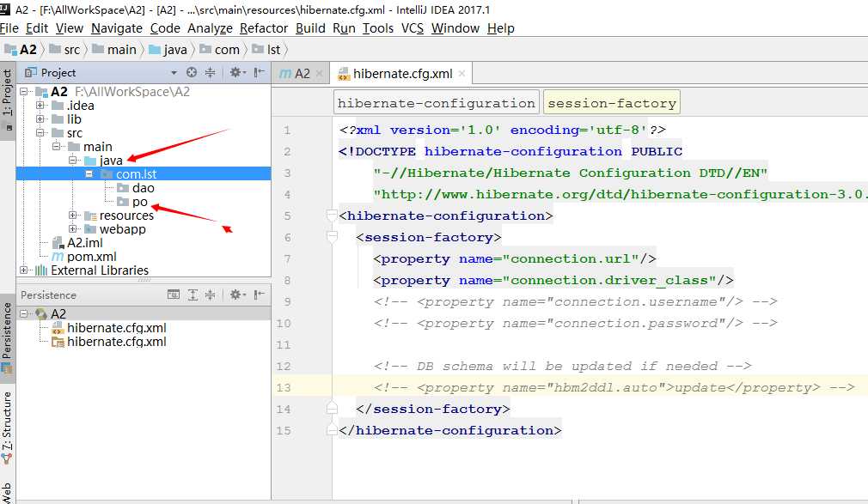Click line number 13 in gutter
The height and width of the screenshot is (504, 868).
click(284, 388)
